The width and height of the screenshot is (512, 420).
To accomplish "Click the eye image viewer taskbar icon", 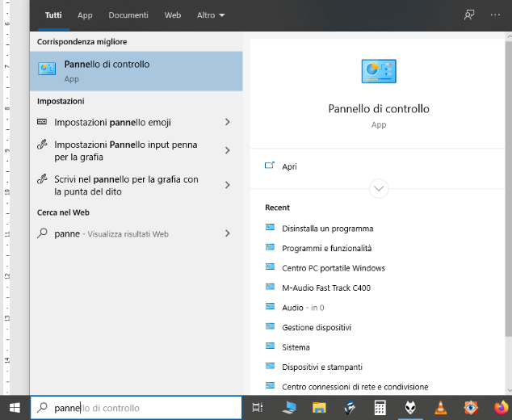I will [471, 408].
